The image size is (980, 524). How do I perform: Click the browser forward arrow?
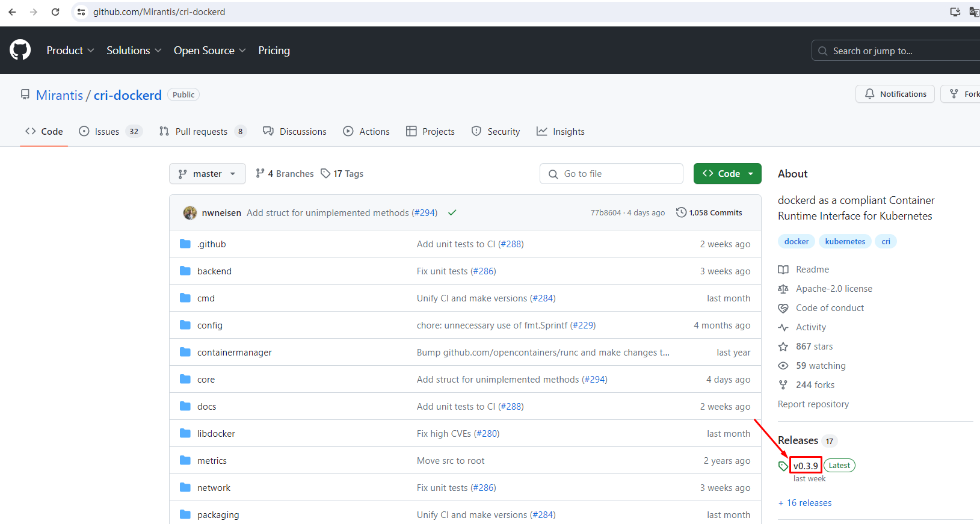(34, 11)
